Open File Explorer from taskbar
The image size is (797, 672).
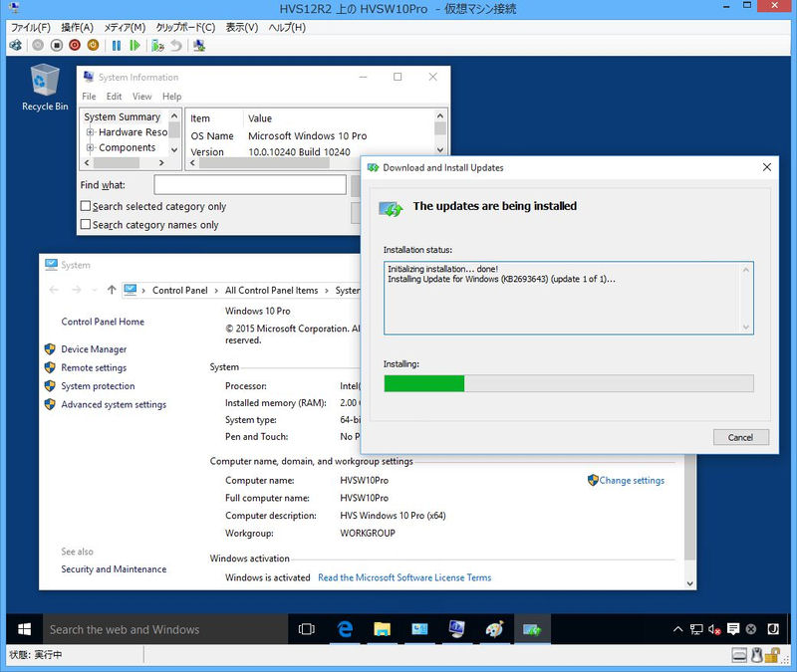(383, 629)
